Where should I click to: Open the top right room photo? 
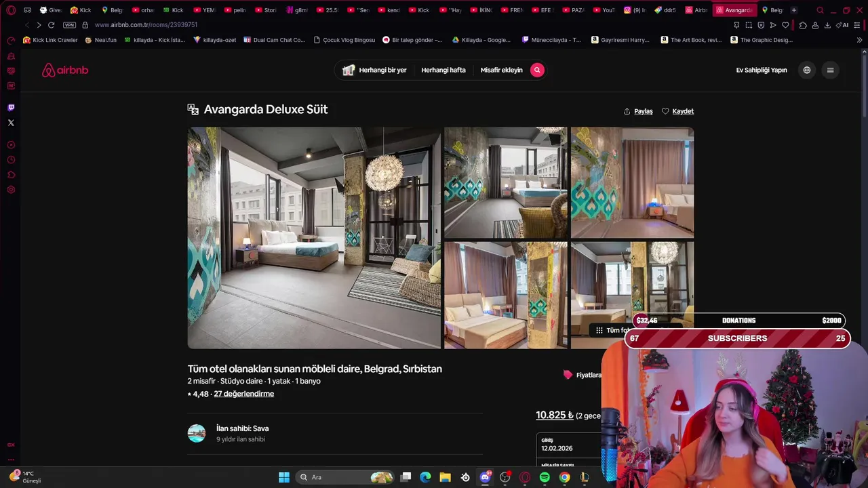pyautogui.click(x=632, y=182)
